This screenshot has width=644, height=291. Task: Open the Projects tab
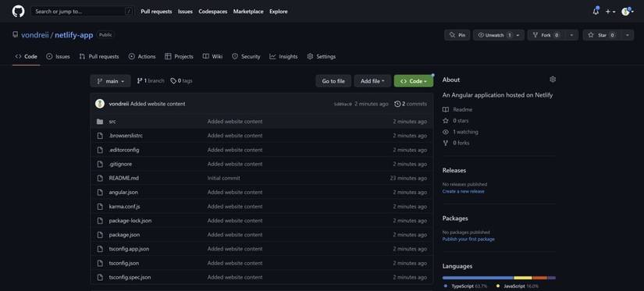[x=179, y=57]
